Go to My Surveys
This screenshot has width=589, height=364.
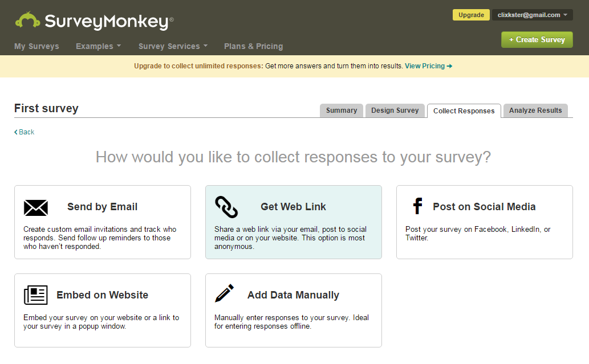tap(36, 46)
